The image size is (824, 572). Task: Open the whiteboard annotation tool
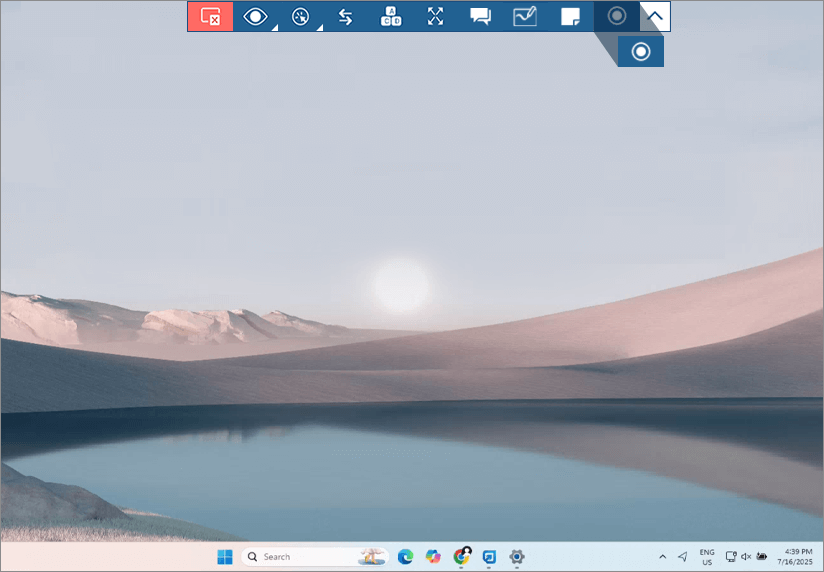(525, 16)
